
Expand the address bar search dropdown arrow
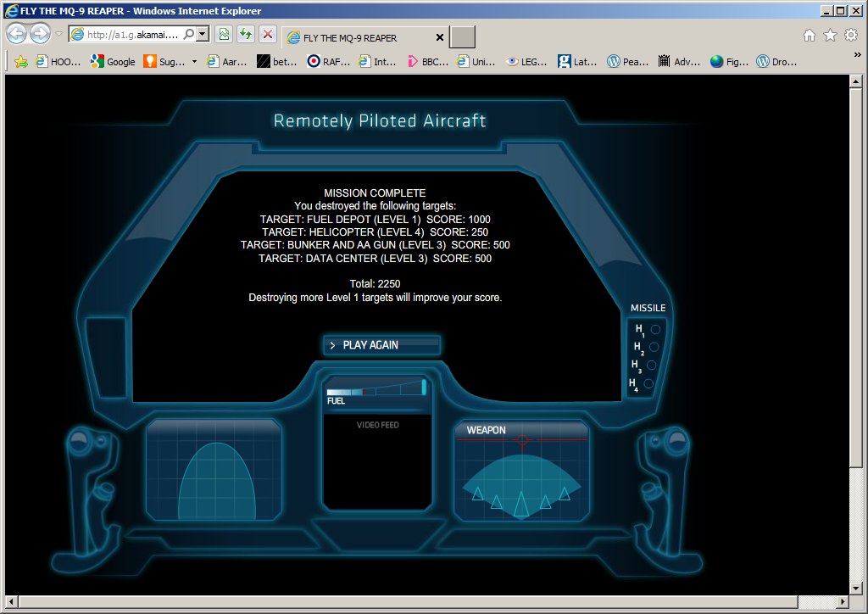[203, 35]
